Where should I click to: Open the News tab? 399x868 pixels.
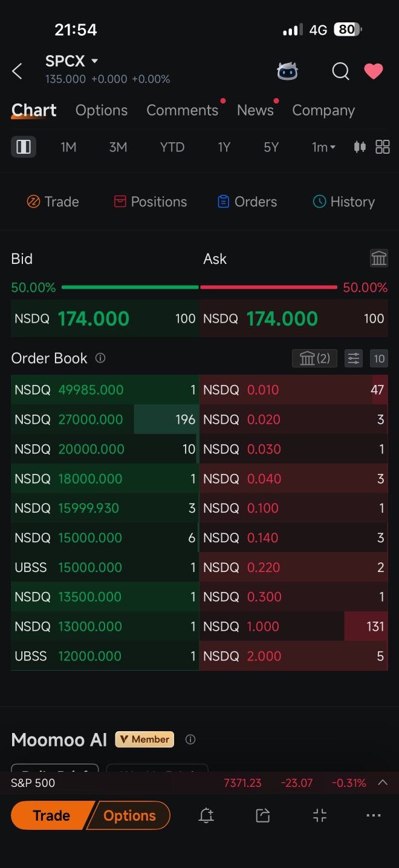click(x=255, y=110)
